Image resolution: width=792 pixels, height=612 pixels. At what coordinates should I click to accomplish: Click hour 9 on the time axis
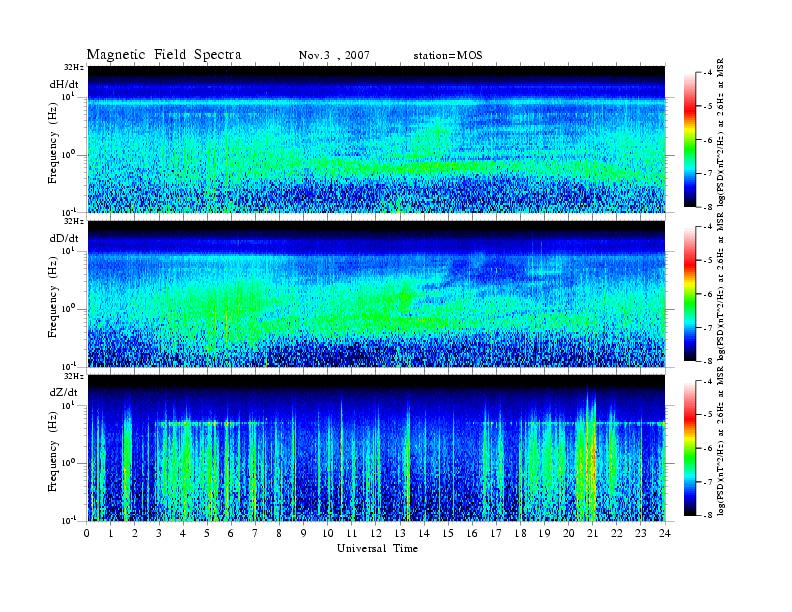303,533
